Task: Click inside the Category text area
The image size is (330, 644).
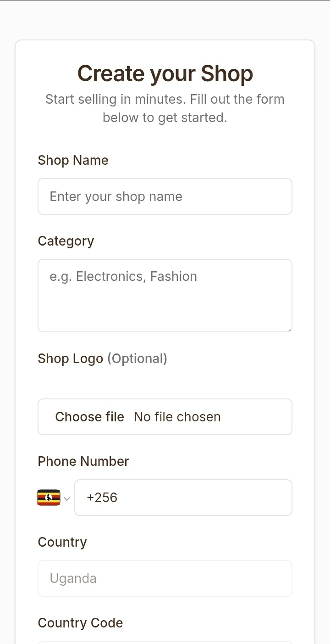Action: [x=165, y=295]
